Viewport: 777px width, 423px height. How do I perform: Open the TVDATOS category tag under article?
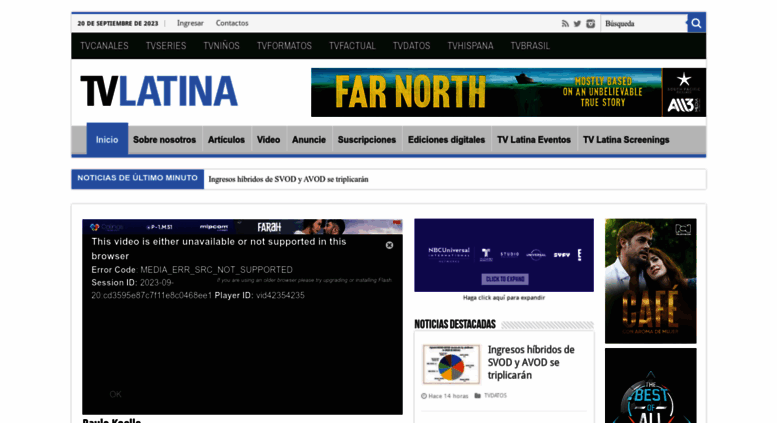495,395
